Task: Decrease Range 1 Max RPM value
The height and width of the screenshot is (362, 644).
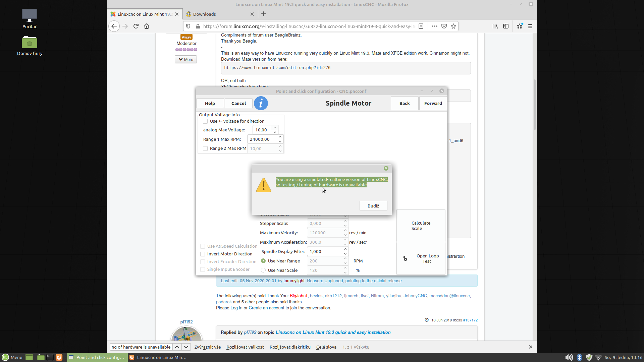Action: point(280,141)
